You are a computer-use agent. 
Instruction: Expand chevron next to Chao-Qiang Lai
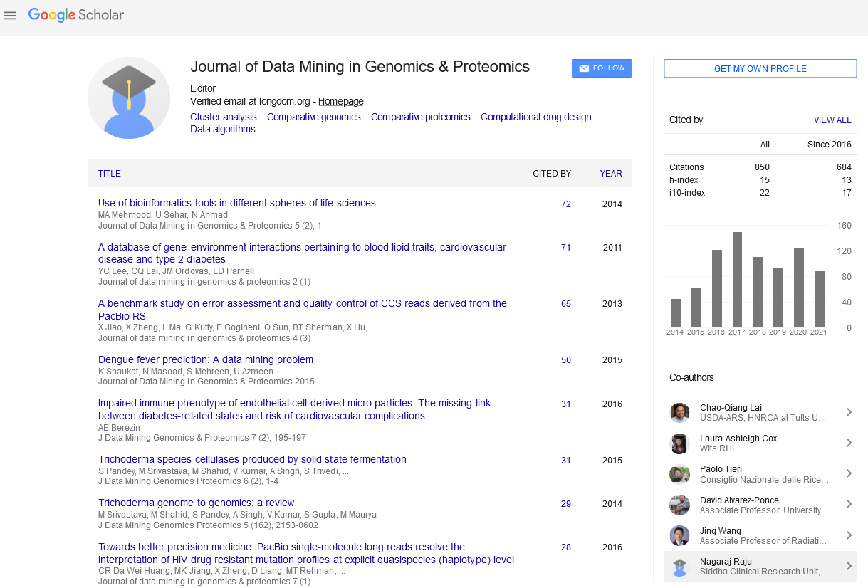click(x=849, y=412)
